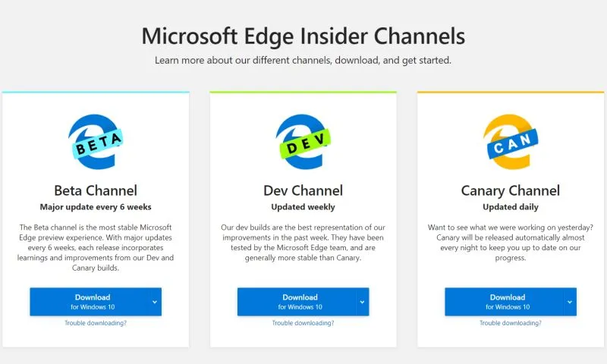607x364 pixels.
Task: Open Trouble downloading link under Canary
Action: 510,323
